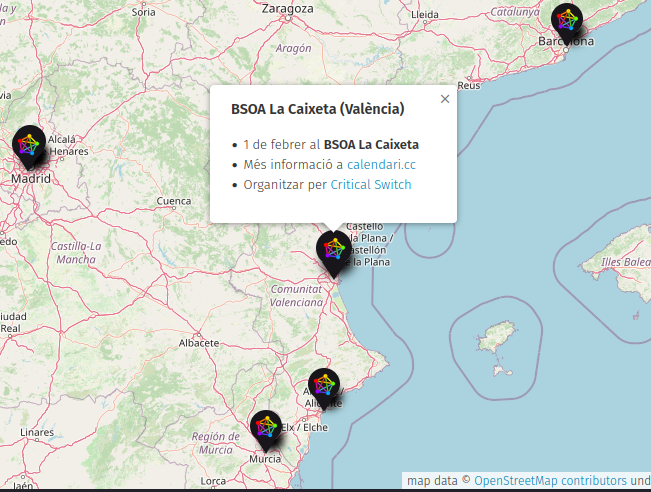Click the map marker over Barcelona

tap(567, 24)
